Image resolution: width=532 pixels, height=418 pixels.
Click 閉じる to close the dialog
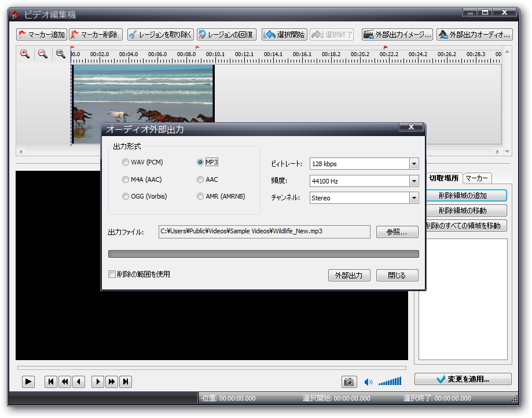click(x=397, y=275)
